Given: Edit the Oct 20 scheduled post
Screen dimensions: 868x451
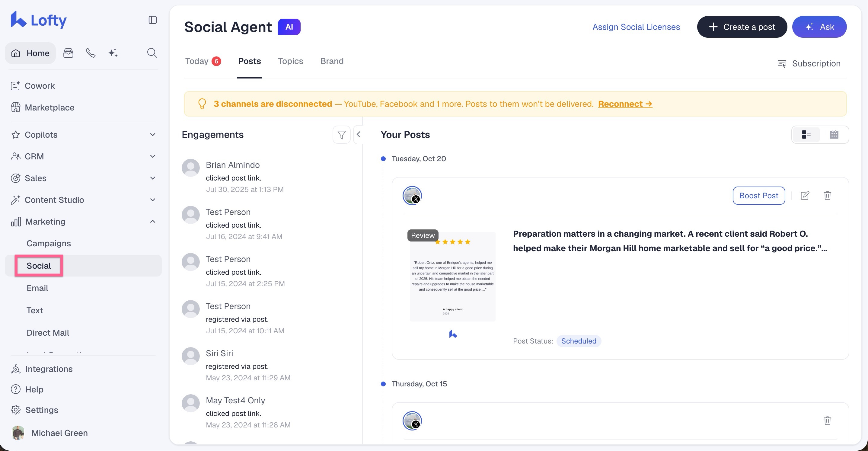Looking at the screenshot, I should (x=805, y=196).
